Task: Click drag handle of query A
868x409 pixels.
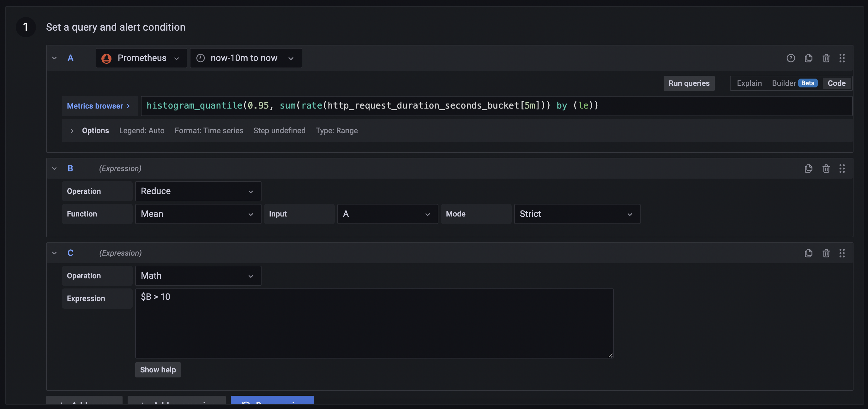Action: [842, 58]
